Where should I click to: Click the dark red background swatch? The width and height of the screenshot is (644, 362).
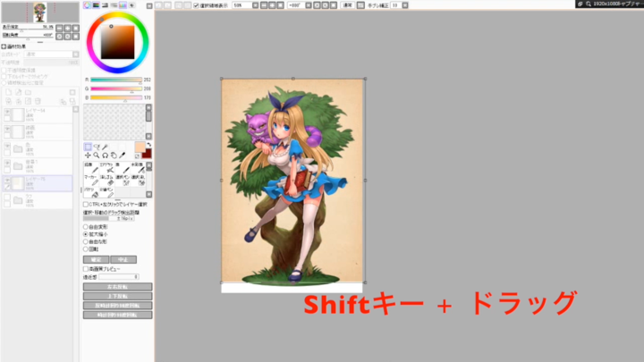pos(147,154)
